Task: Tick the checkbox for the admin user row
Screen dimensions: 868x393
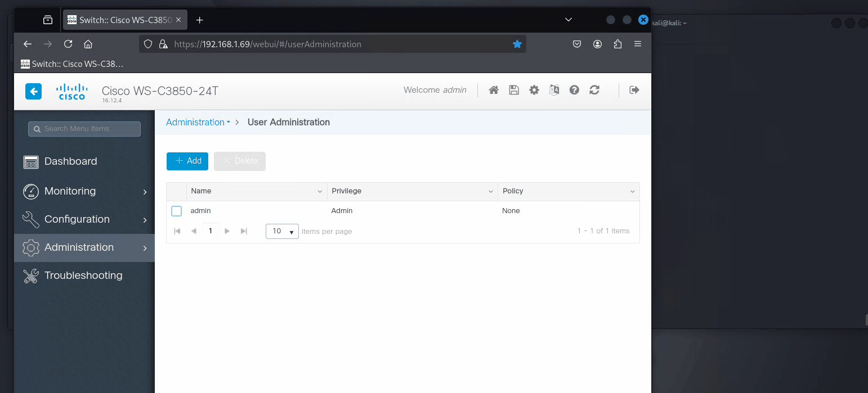Action: [177, 211]
